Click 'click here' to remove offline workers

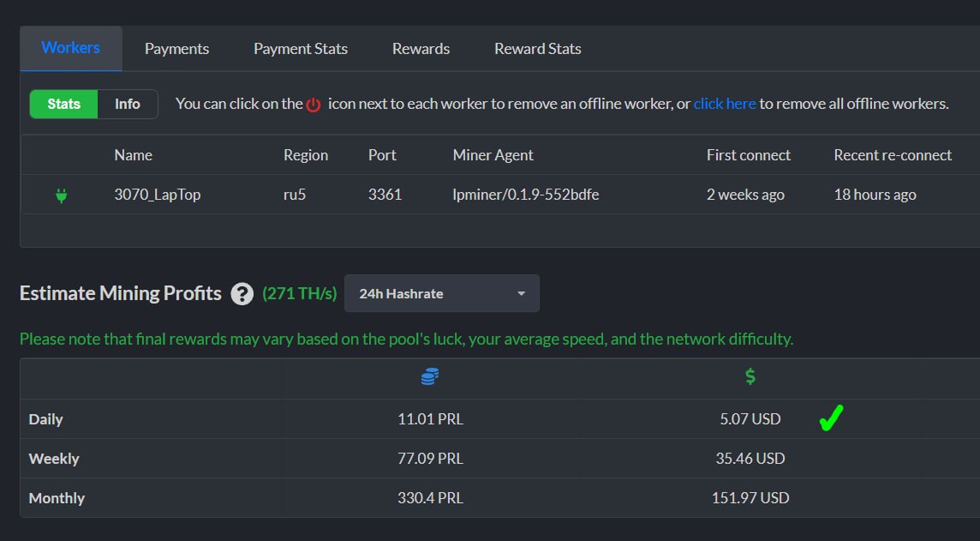725,104
